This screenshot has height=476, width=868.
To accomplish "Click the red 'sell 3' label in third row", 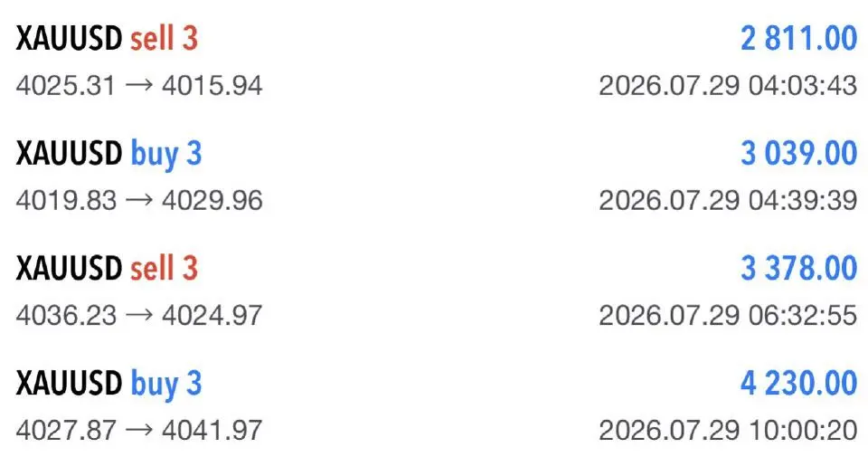I will 164,268.
